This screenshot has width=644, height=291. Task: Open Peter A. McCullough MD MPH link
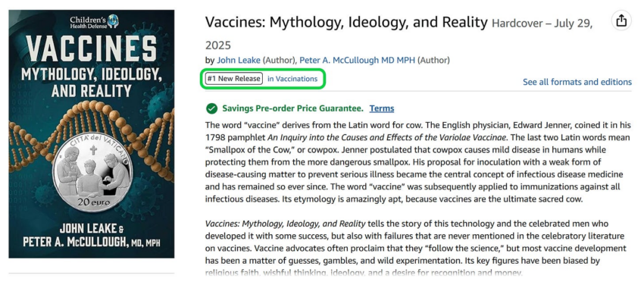tap(358, 61)
